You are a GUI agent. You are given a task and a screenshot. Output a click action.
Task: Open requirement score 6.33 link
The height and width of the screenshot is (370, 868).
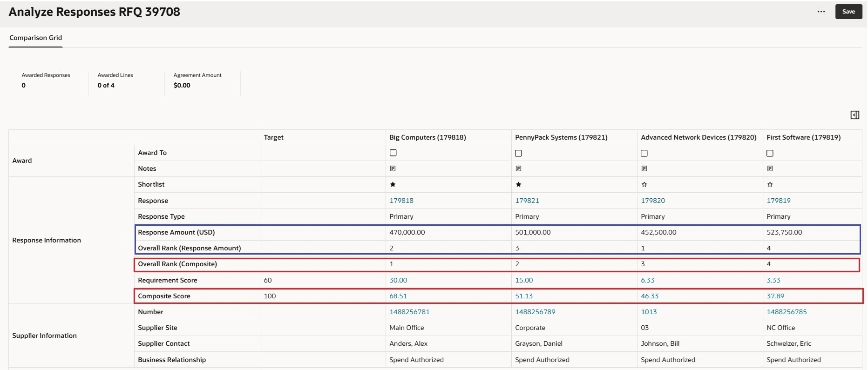pos(648,280)
